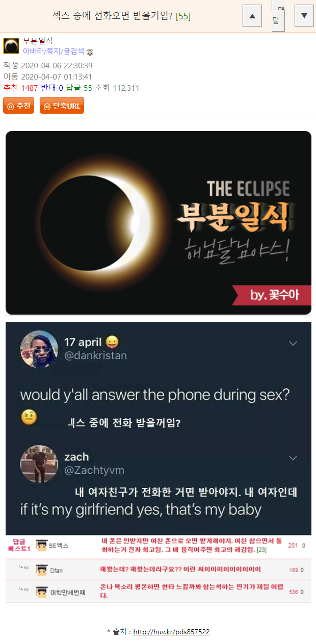Click the down arrow navigation button
The height and width of the screenshot is (644, 316).
click(304, 16)
